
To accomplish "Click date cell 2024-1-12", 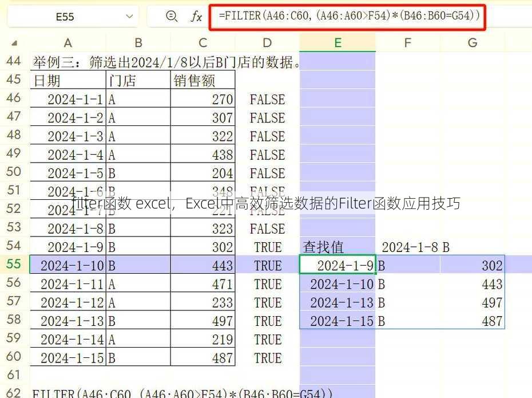I will 68,302.
